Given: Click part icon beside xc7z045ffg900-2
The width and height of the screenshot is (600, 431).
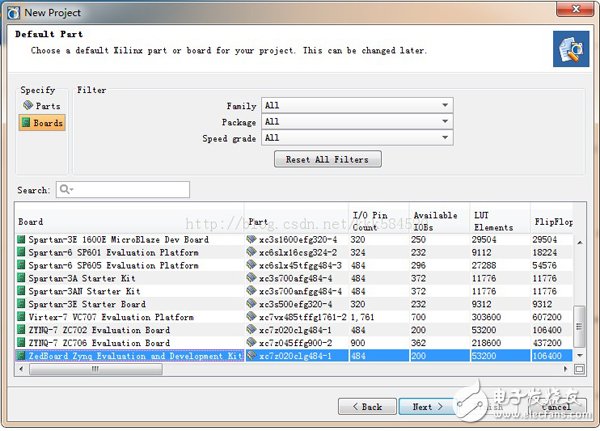Looking at the screenshot, I should [x=251, y=343].
